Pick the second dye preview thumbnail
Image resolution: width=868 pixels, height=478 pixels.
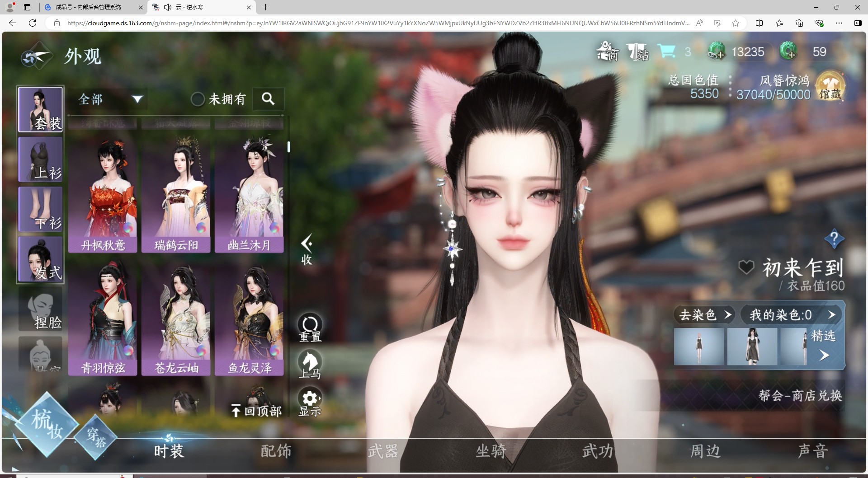tap(752, 346)
